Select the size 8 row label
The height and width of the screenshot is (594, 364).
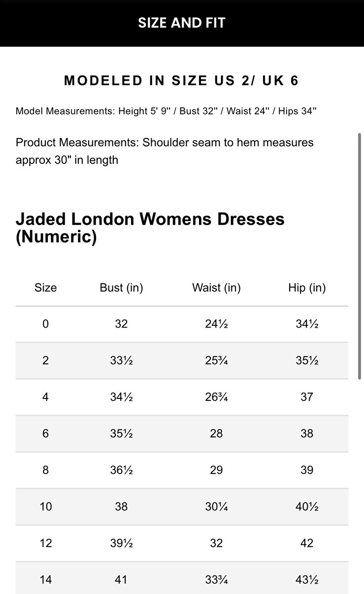coord(45,470)
